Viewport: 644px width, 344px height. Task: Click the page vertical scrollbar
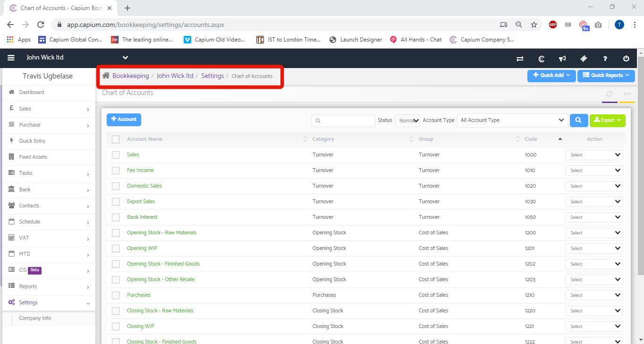(640, 165)
